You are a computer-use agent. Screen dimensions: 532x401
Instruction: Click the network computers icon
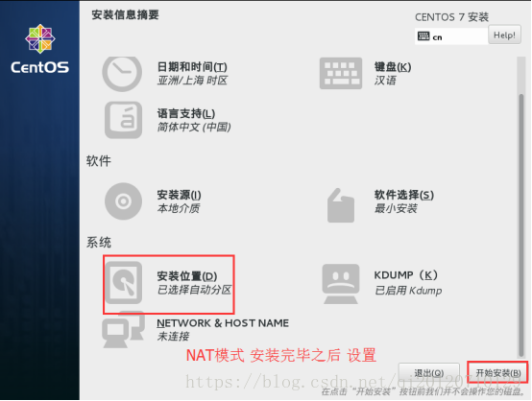[123, 330]
